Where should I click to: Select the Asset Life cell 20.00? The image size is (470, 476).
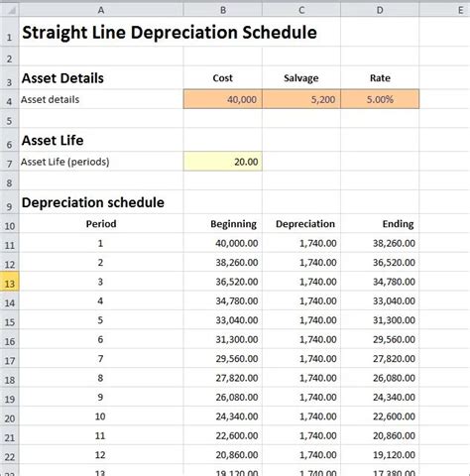coord(223,162)
